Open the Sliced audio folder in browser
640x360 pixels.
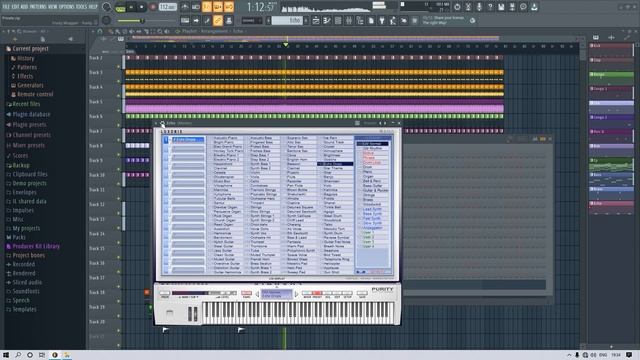coord(27,282)
